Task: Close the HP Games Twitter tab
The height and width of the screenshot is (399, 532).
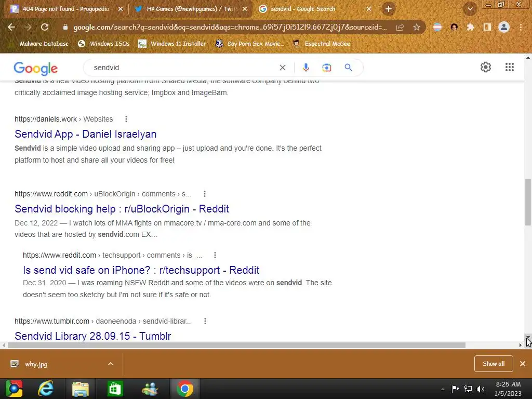Action: [x=245, y=9]
